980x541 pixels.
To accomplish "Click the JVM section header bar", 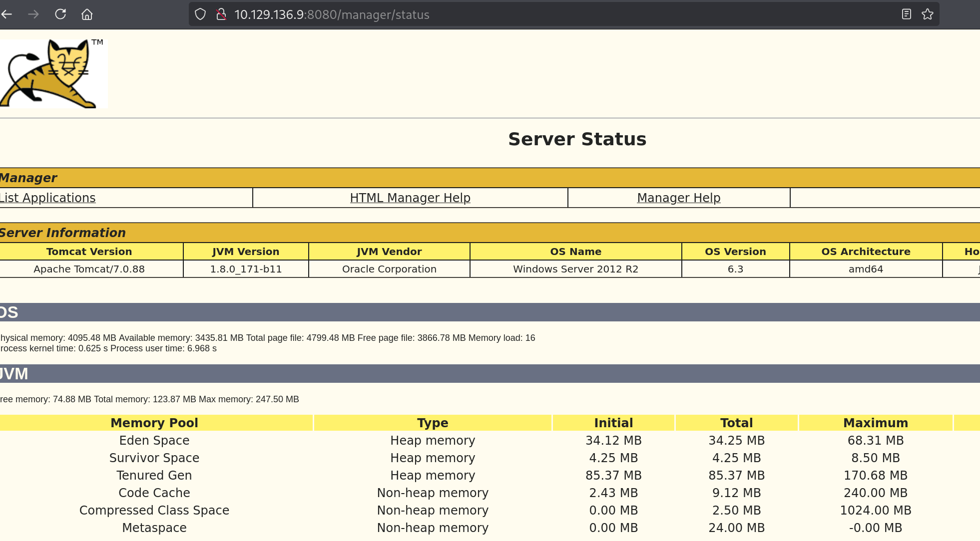I will (x=490, y=374).
